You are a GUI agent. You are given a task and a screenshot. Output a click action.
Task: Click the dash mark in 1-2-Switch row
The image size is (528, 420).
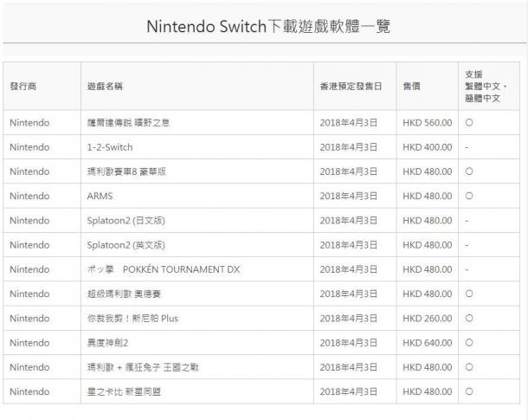(x=467, y=147)
